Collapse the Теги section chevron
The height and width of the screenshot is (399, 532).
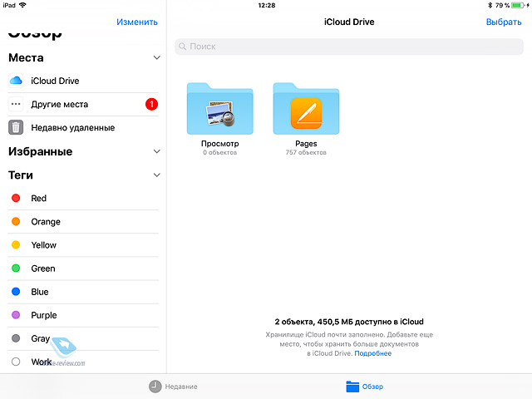(157, 175)
